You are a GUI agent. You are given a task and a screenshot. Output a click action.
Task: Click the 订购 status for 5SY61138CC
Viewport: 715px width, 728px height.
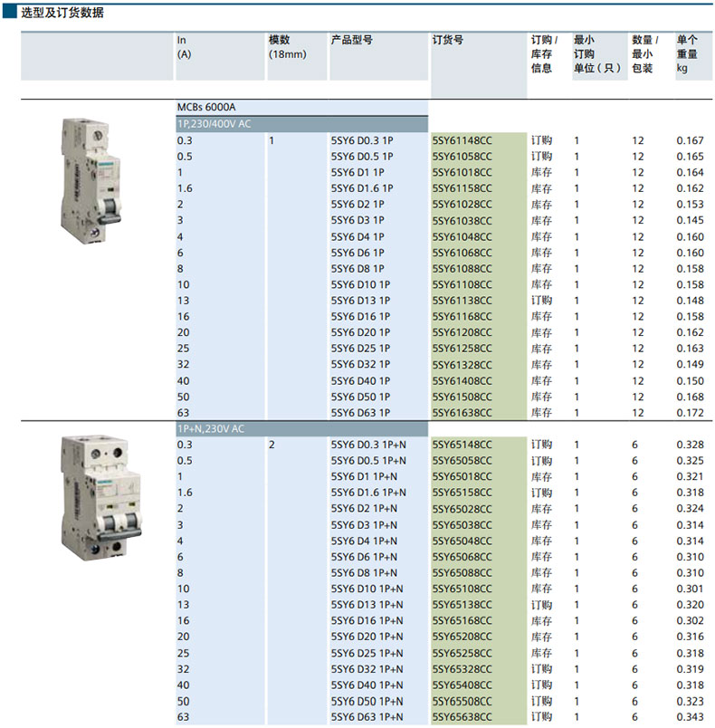pos(541,301)
